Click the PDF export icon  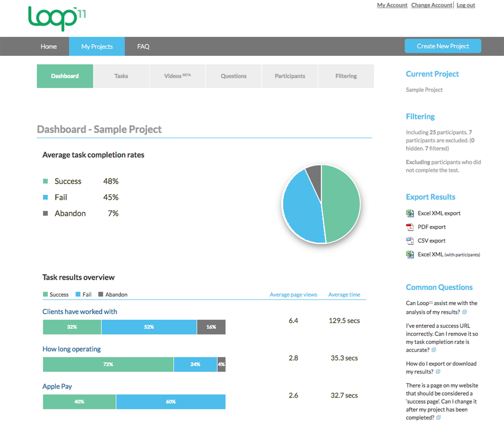click(409, 227)
